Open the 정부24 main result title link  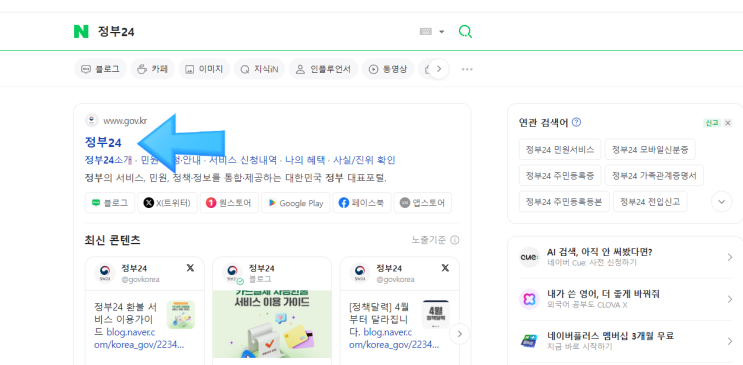coord(103,142)
